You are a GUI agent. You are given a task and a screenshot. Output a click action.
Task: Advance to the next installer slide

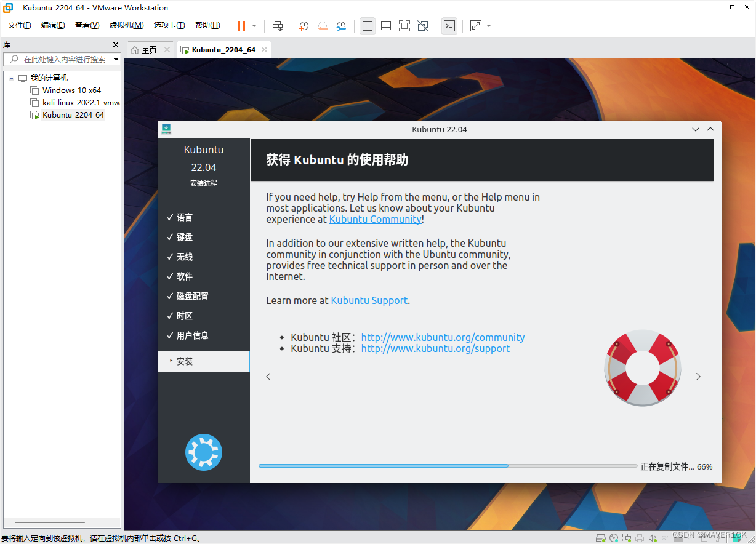pos(698,377)
